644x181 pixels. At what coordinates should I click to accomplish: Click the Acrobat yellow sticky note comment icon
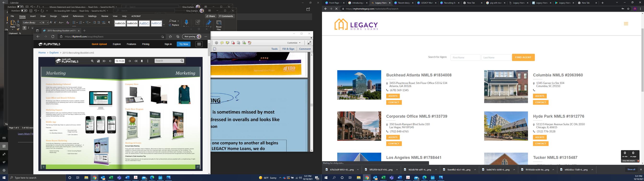[222, 43]
